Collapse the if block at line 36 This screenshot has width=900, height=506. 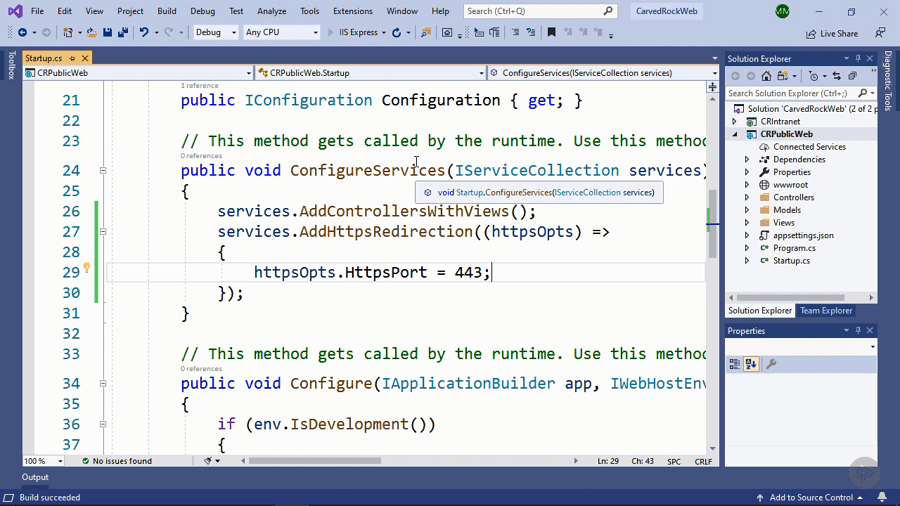(x=103, y=425)
